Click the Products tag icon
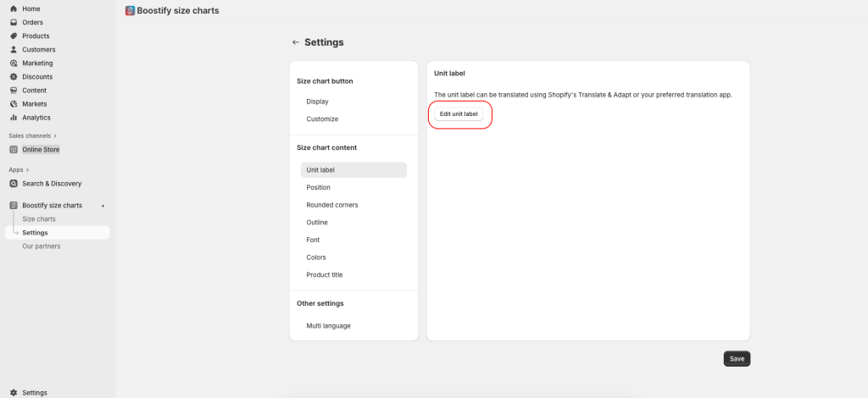Screen dimensions: 868x398 tap(14, 36)
